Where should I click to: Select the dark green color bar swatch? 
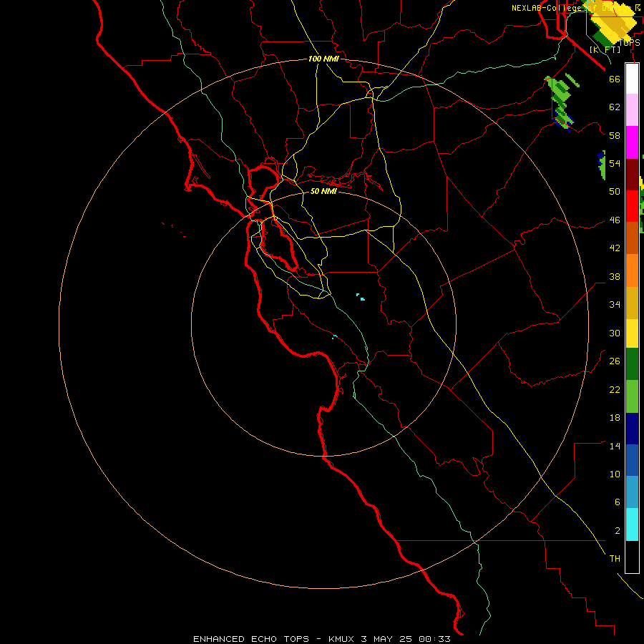(632, 364)
